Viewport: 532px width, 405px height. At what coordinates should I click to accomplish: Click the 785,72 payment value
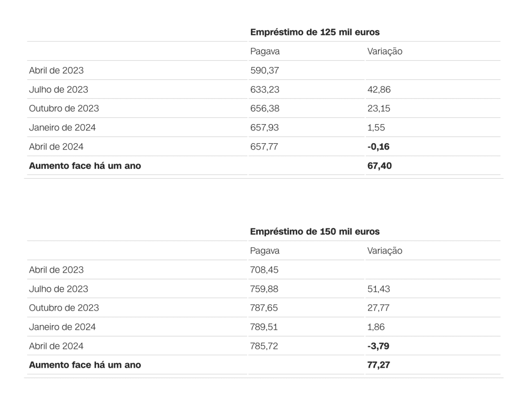point(264,346)
